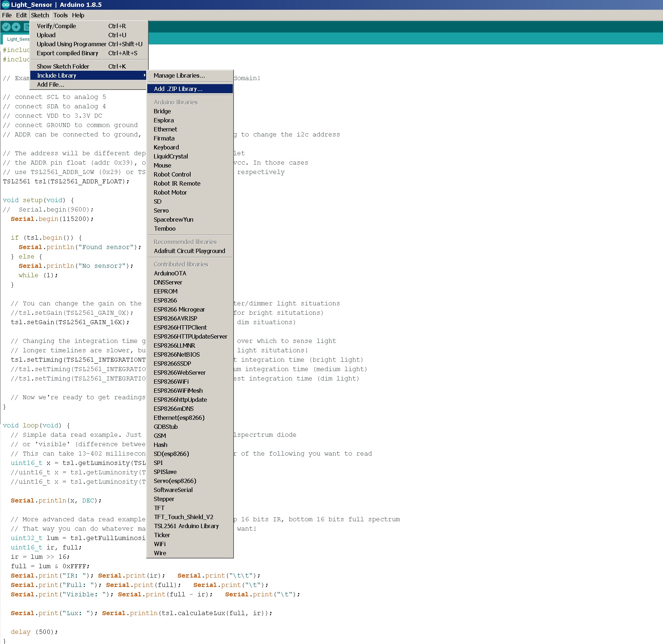The width and height of the screenshot is (663, 644).
Task: Open the Help menu
Action: tap(78, 15)
